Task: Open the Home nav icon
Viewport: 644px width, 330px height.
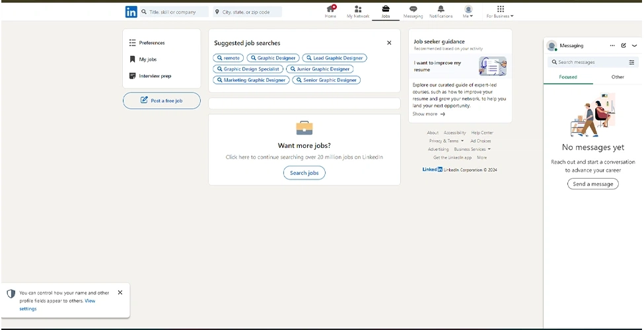Action: click(330, 11)
